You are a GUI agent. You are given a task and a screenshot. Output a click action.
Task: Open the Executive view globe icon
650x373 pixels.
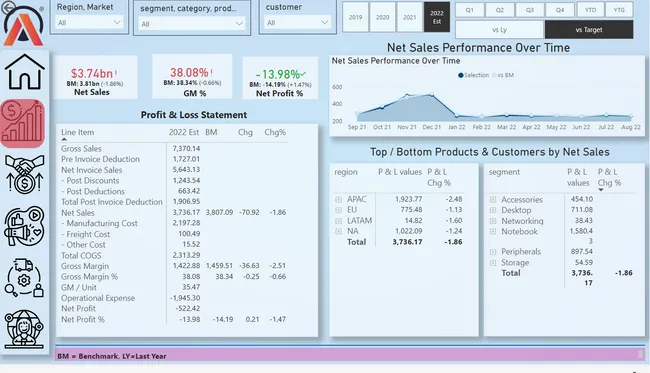pyautogui.click(x=24, y=329)
